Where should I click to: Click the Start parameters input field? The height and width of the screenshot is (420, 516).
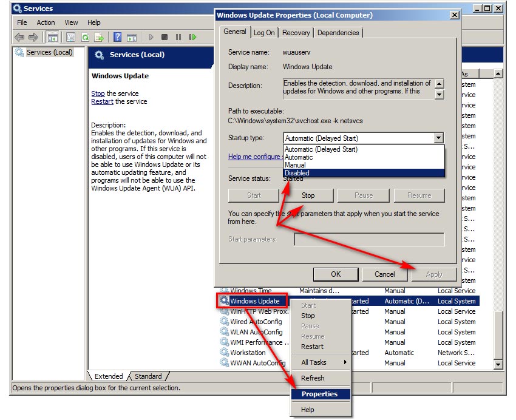[369, 239]
